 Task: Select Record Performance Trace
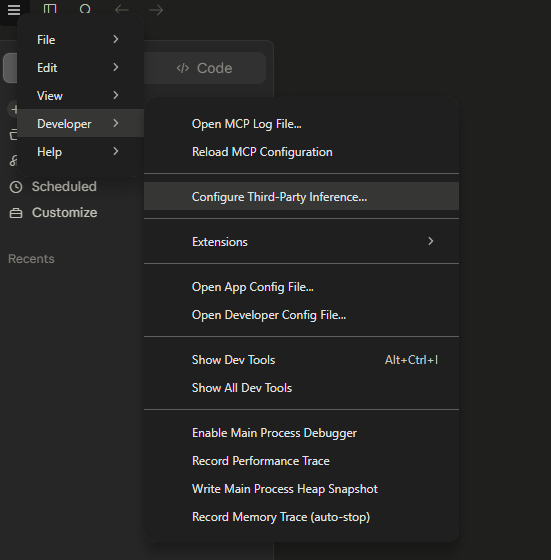click(301, 461)
